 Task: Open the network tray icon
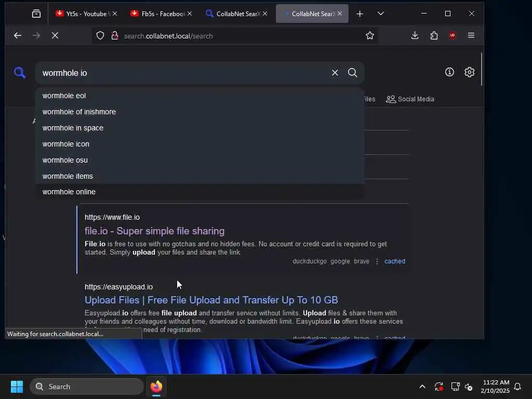[x=455, y=387]
